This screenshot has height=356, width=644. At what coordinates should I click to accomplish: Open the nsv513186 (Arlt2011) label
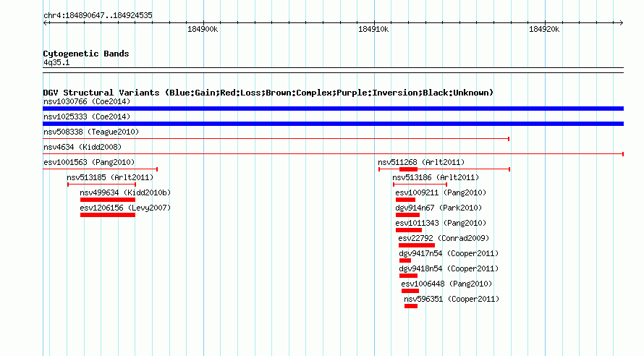436,177
